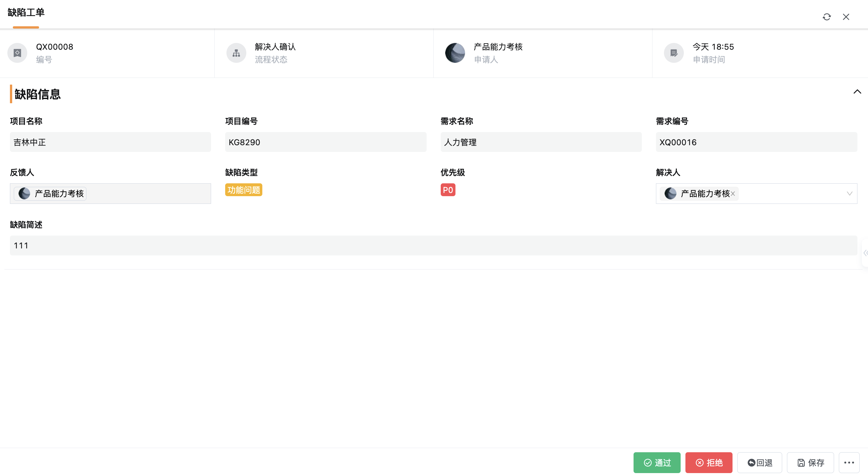Click the 流程状态 hierarchy icon
The width and height of the screenshot is (868, 475).
236,53
